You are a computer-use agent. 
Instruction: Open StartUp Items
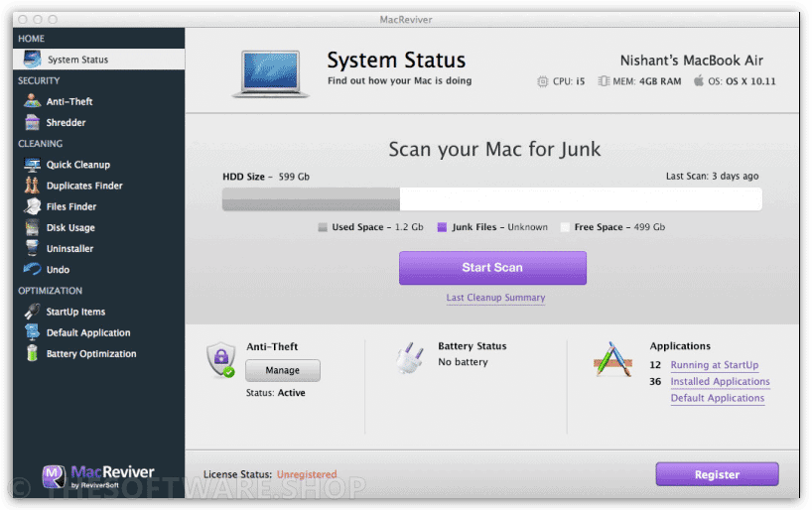(98, 312)
